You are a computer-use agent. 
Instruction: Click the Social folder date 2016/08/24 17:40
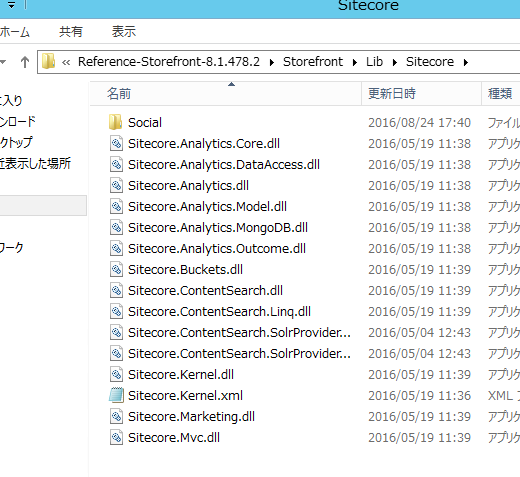pos(419,123)
